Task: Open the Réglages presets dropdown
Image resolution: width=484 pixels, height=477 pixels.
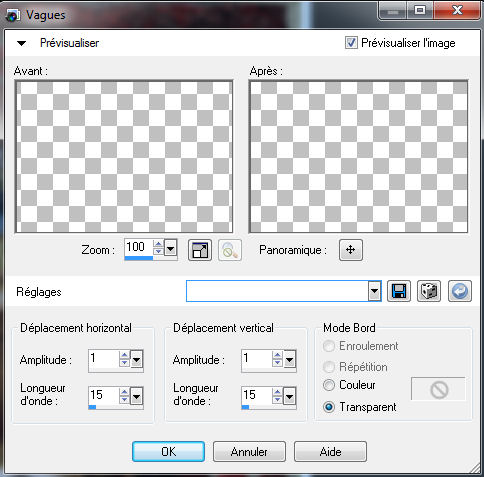Action: tap(375, 291)
